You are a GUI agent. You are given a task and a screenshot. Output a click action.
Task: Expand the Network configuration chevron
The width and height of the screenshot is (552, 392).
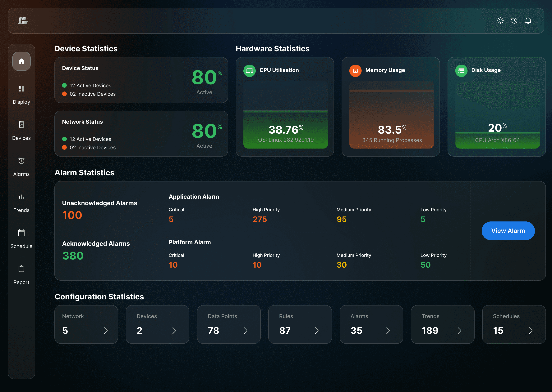106,330
